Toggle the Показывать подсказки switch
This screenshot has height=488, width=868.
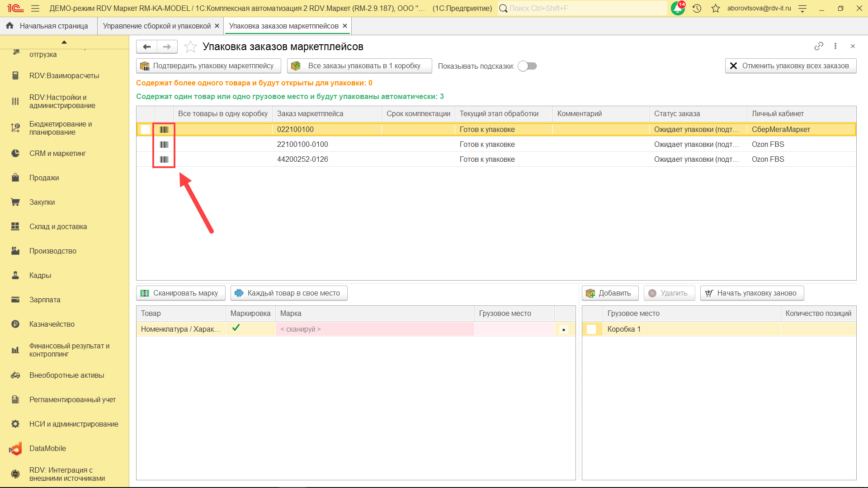click(527, 66)
